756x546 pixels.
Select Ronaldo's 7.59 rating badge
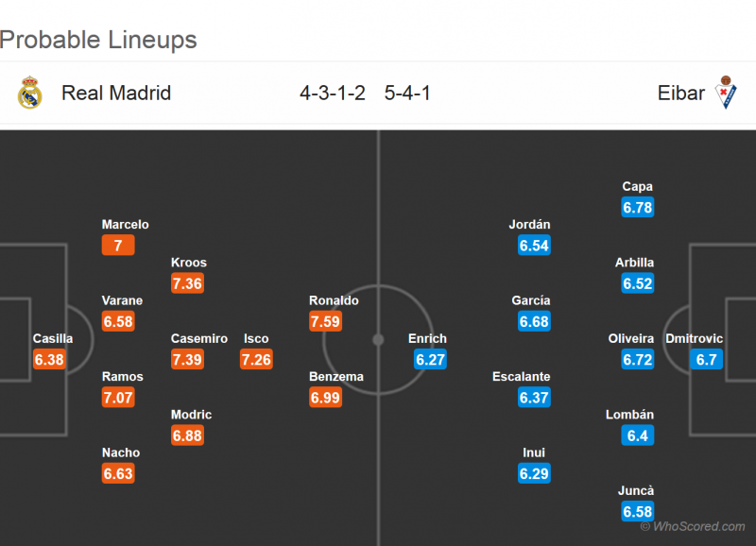coord(325,321)
